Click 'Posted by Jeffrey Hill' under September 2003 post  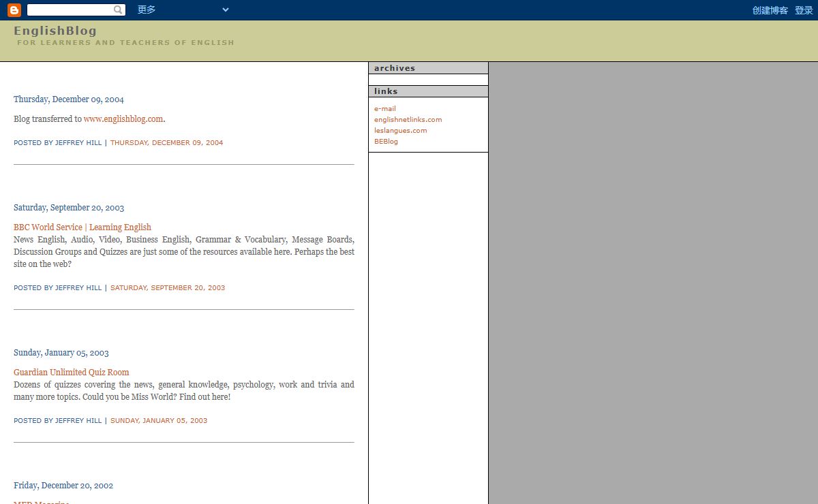pyautogui.click(x=57, y=288)
